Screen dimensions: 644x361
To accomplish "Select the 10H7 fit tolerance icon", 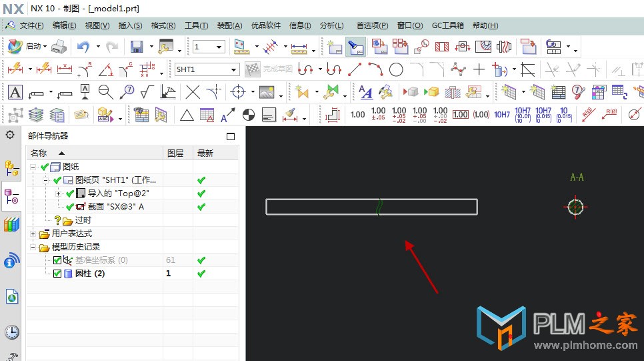I will [502, 115].
